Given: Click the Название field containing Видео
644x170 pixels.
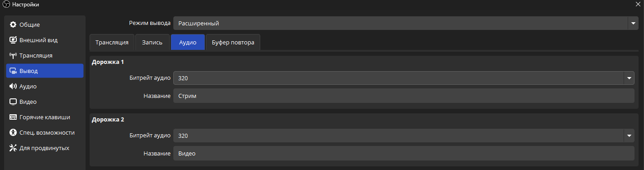Looking at the screenshot, I should [404, 154].
